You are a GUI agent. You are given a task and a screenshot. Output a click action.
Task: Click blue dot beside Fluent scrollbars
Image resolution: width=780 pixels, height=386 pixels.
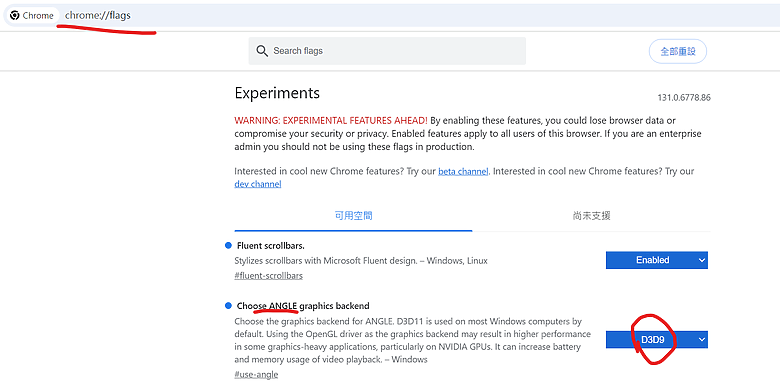coord(228,245)
